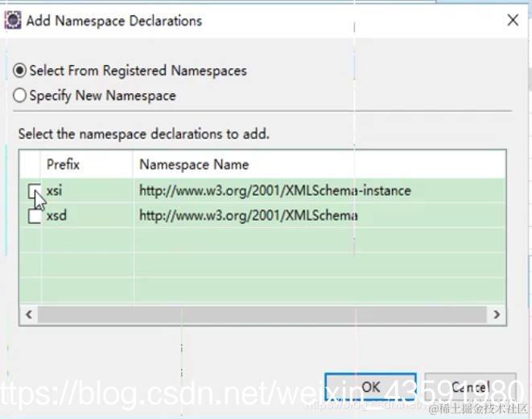This screenshot has height=419, width=532.
Task: Close the Add Namespace Declarations dialog
Action: [513, 20]
